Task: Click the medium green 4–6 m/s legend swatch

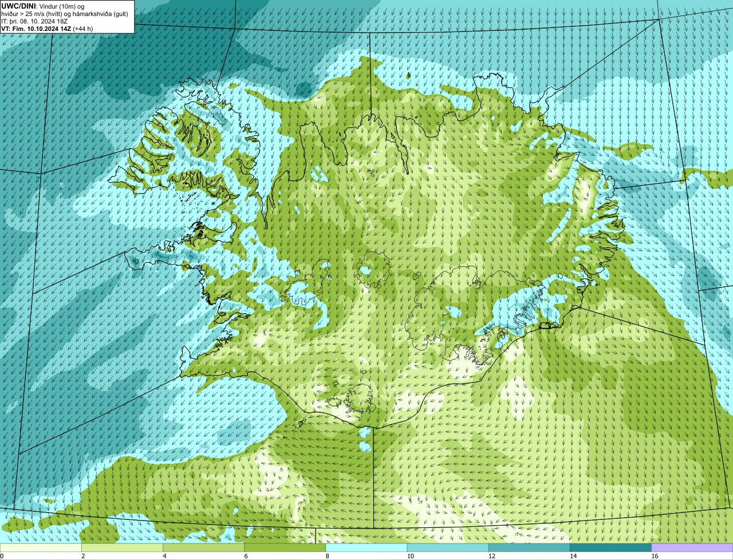Action: [203, 547]
